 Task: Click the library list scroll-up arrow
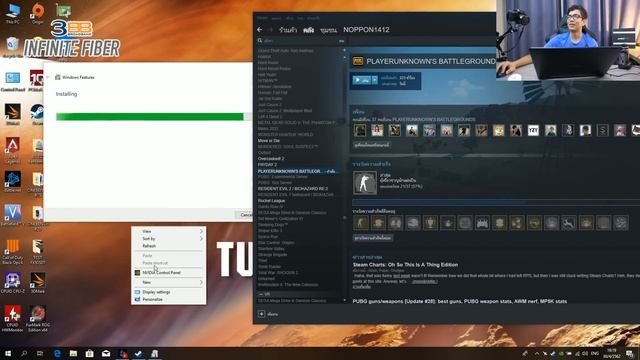click(345, 57)
